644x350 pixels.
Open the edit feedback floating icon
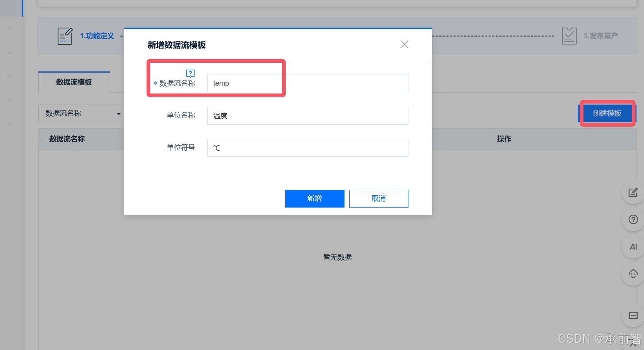tap(633, 192)
